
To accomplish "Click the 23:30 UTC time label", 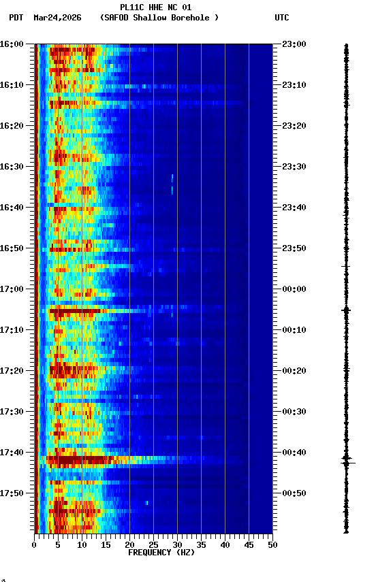I will click(x=294, y=167).
